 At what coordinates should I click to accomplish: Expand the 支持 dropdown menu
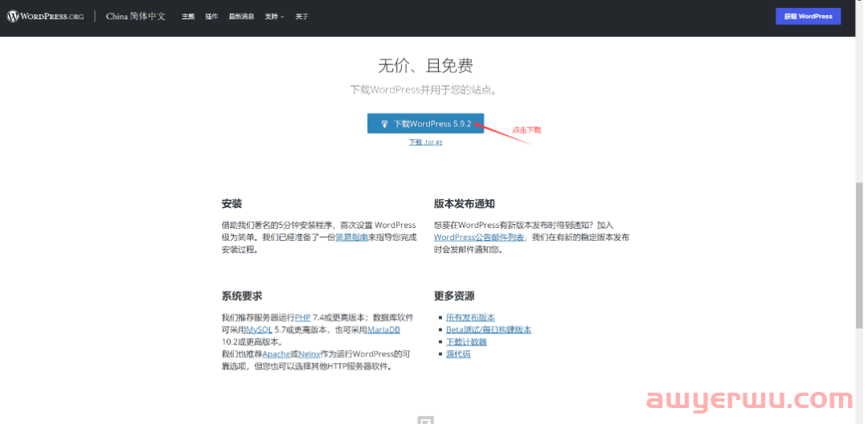(274, 17)
